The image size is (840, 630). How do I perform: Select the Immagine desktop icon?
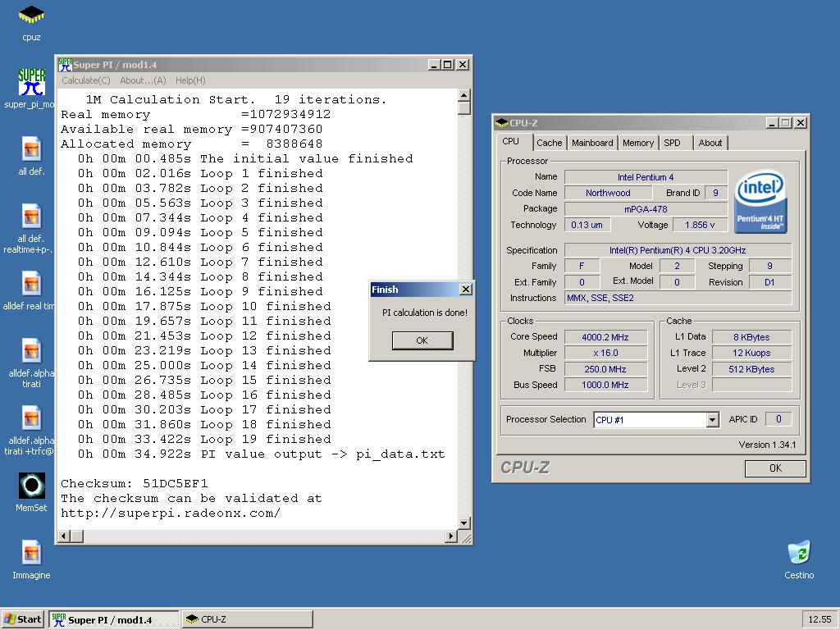[31, 560]
